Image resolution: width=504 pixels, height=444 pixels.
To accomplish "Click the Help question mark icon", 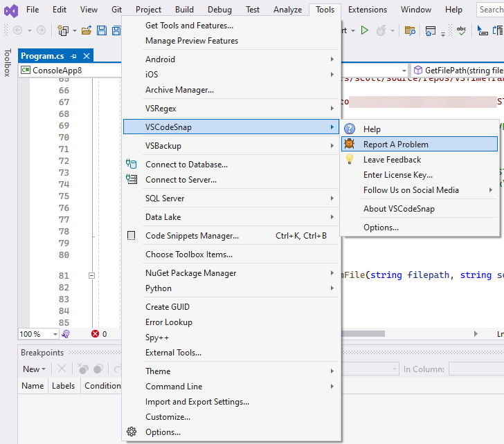I will coord(350,129).
